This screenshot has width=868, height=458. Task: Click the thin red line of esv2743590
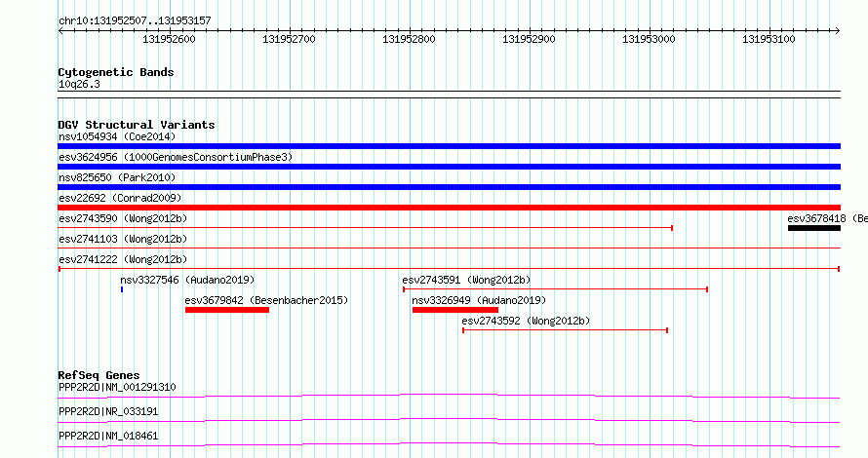(366, 228)
